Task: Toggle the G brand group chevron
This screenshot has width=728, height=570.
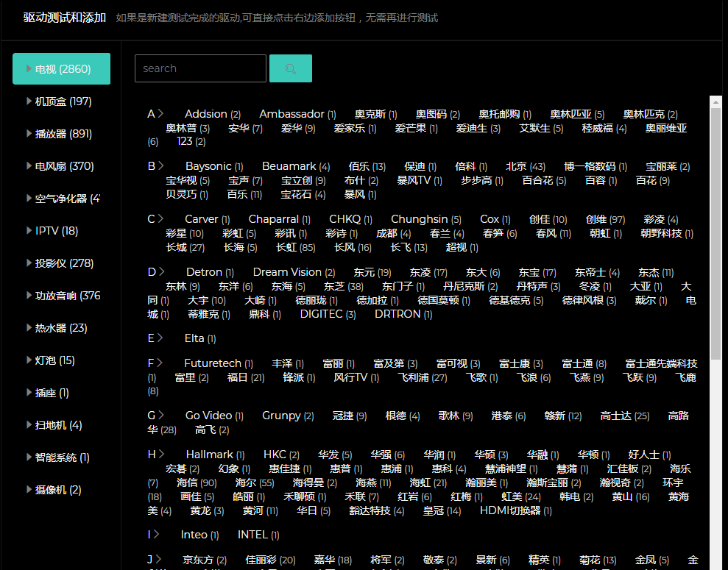Action: [160, 416]
